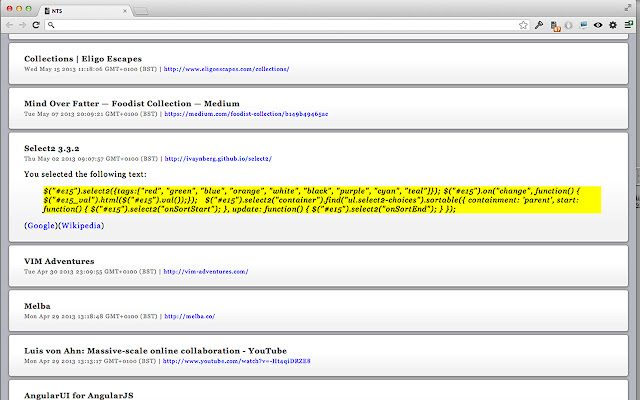This screenshot has width=640, height=400.
Task: Click the browser forward arrow
Action: pos(22,25)
